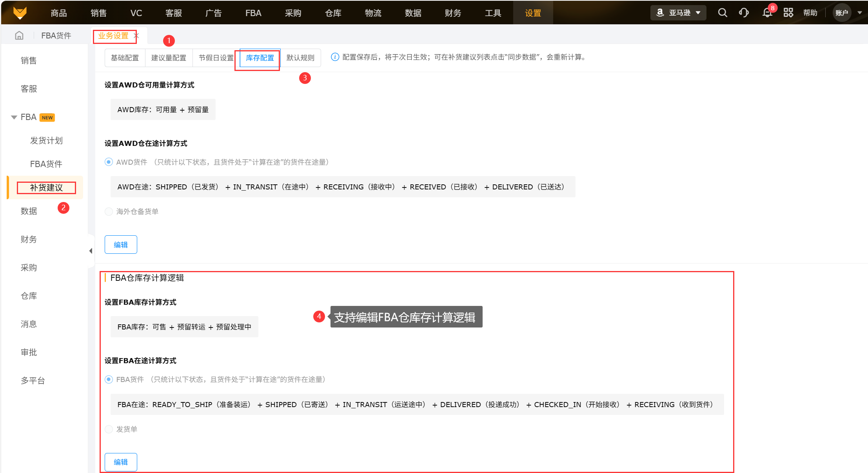
Task: Select the AWD货件 radio option
Action: (109, 162)
